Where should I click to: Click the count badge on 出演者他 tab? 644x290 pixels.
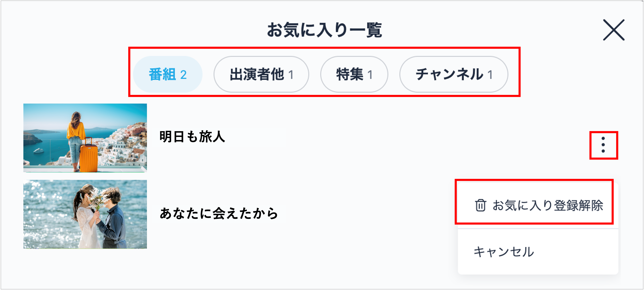[x=291, y=75]
